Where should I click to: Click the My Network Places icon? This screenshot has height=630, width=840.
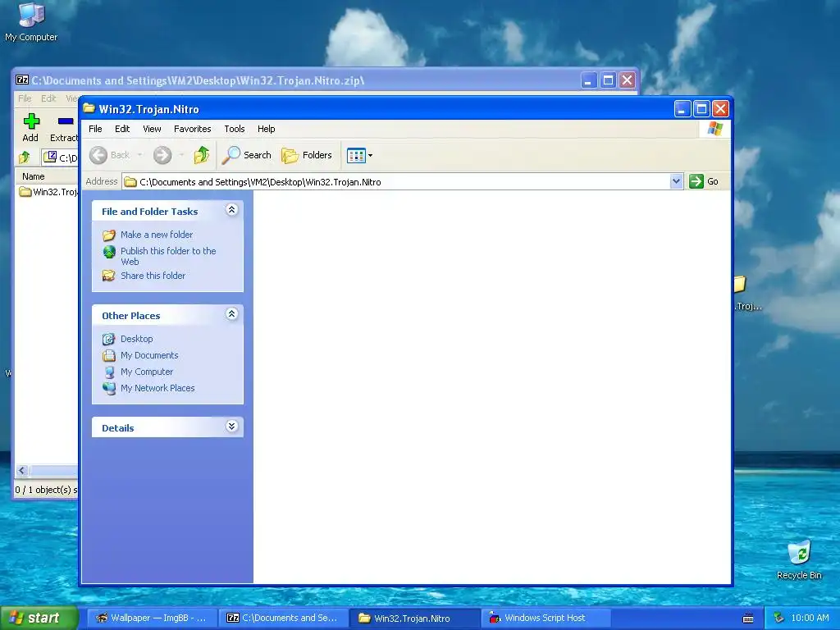pos(109,388)
